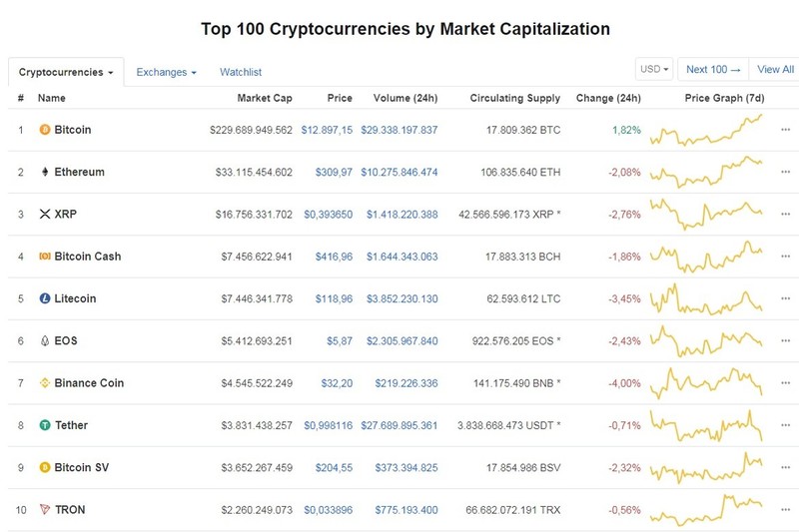Viewport: 799px width, 532px height.
Task: Sort by the Market Cap column header
Action: point(265,98)
